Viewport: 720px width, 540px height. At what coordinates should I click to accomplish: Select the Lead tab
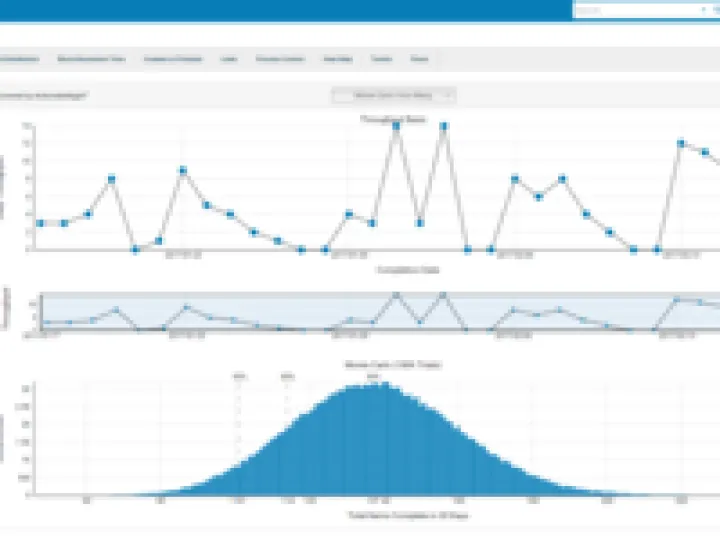tap(229, 60)
